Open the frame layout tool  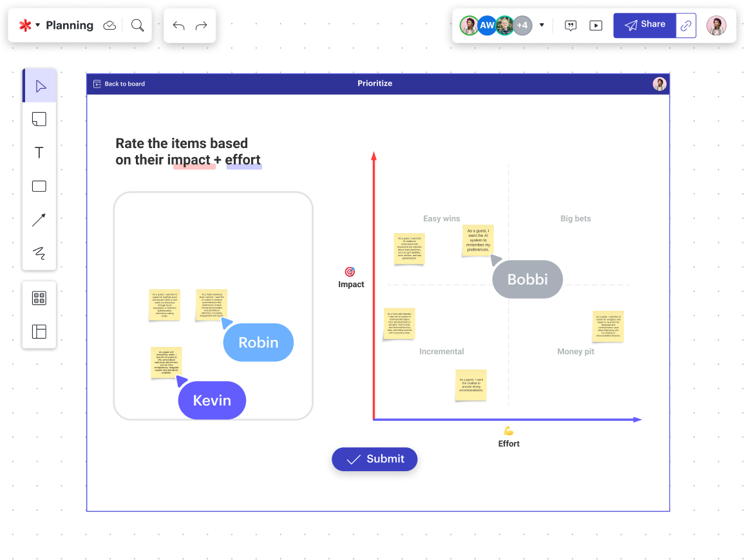point(39,331)
